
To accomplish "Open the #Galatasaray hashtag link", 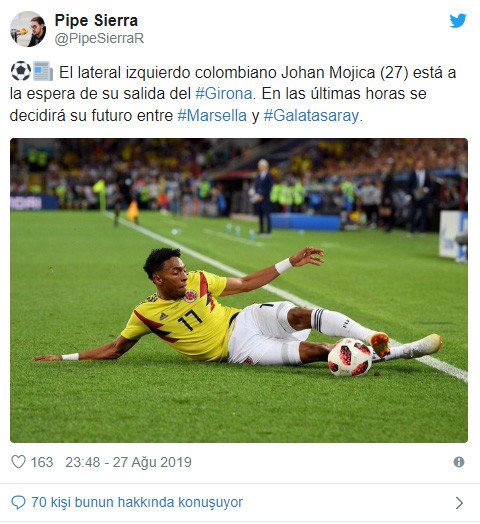I will click(x=311, y=116).
